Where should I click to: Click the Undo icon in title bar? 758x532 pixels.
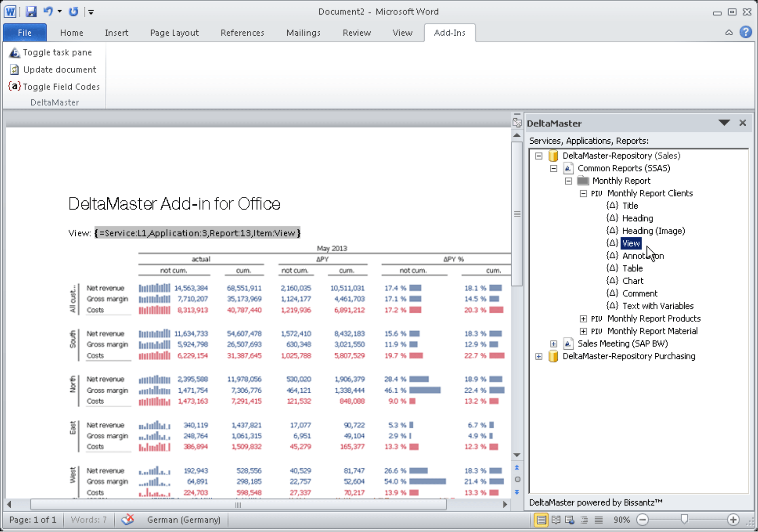click(x=48, y=11)
